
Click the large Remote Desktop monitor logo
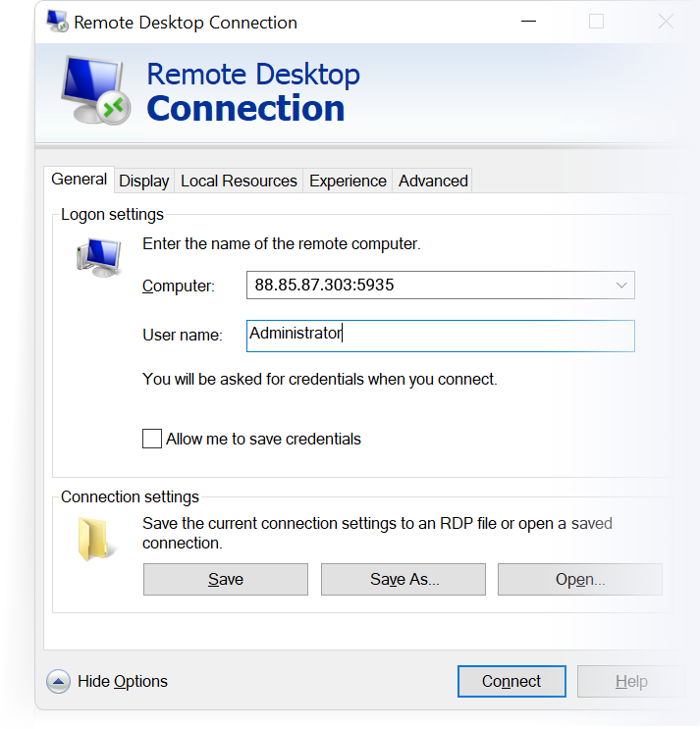click(x=96, y=90)
